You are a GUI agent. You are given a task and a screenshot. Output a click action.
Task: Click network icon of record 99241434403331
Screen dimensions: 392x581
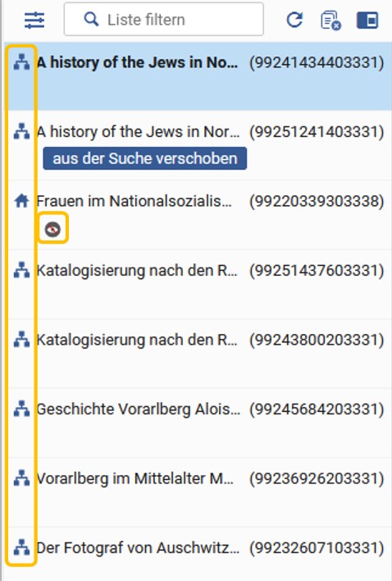[x=21, y=62]
